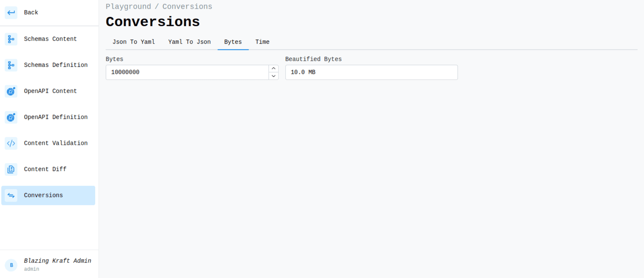The height and width of the screenshot is (278, 644).
Task: Switch to the Json To Yaml tab
Action: pos(134,42)
